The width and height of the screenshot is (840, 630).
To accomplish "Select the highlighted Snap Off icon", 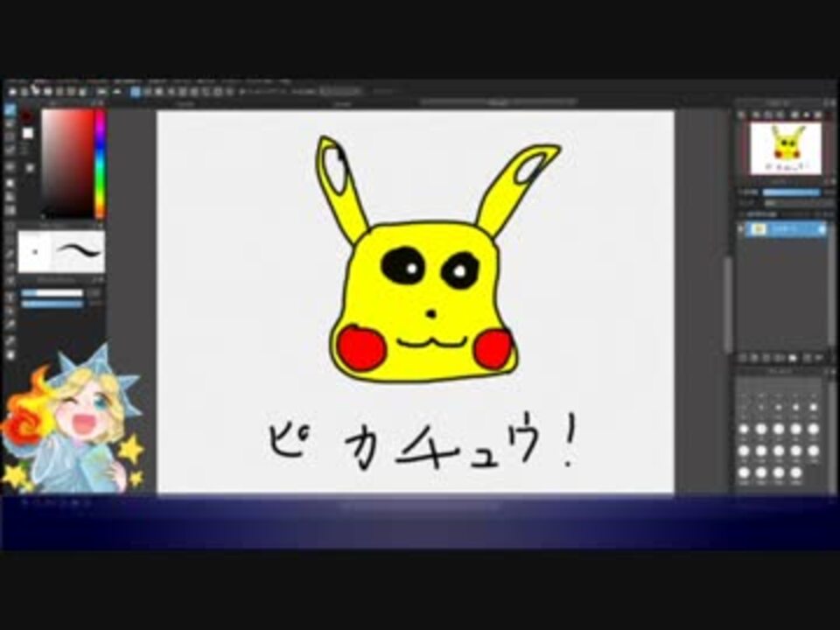I will pos(135,92).
